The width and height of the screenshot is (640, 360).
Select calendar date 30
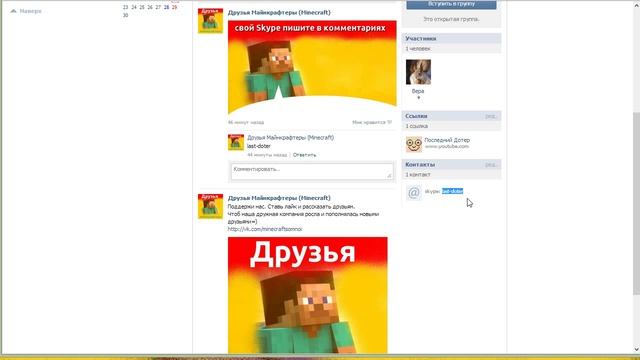125,15
